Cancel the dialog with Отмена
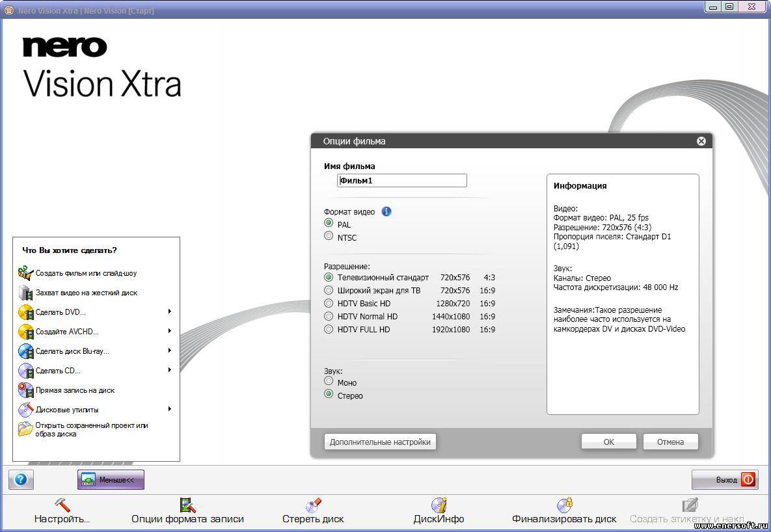The width and height of the screenshot is (771, 532). (670, 442)
